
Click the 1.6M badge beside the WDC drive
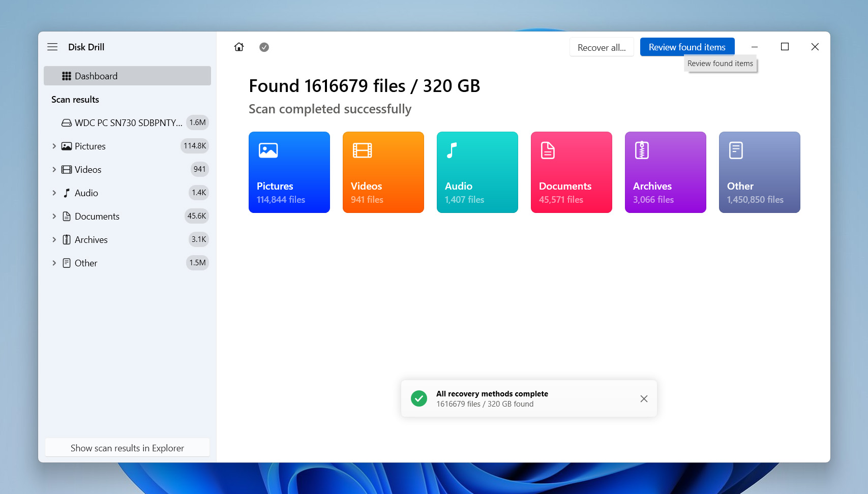tap(197, 122)
